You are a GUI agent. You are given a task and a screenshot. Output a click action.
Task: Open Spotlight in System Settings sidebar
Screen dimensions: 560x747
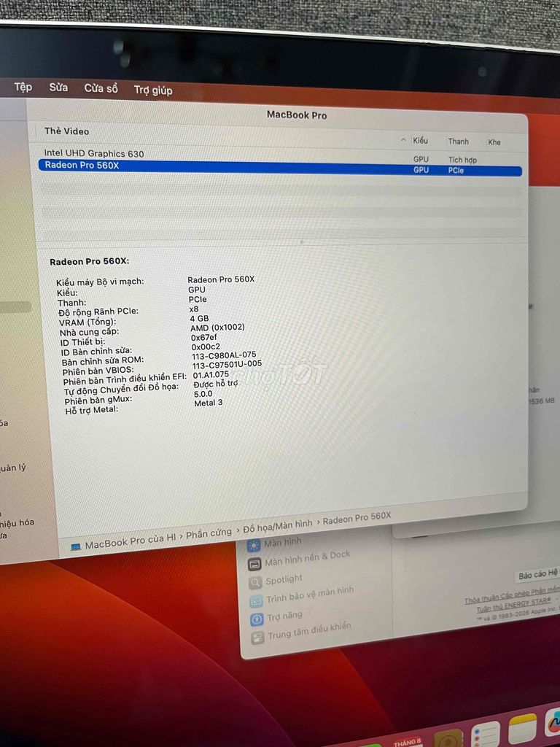pyautogui.click(x=284, y=580)
